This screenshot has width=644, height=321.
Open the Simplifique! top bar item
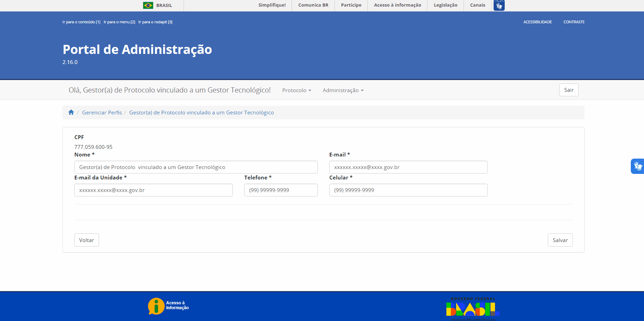[x=272, y=5]
